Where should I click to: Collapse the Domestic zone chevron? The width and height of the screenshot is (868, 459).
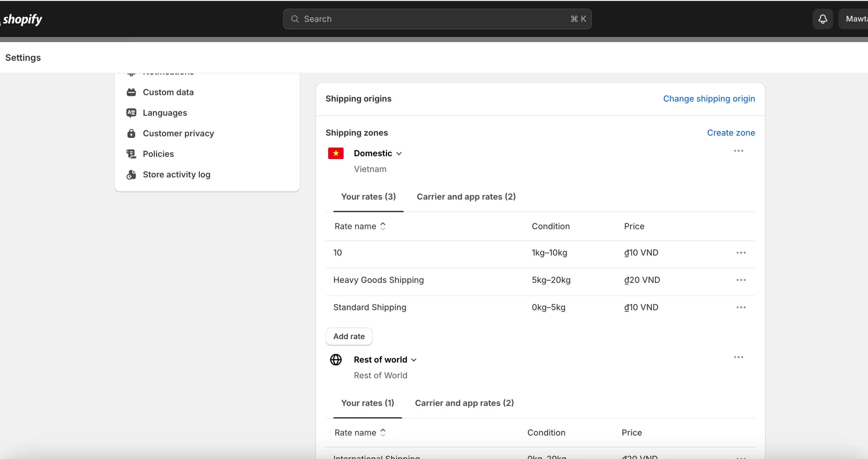click(399, 154)
